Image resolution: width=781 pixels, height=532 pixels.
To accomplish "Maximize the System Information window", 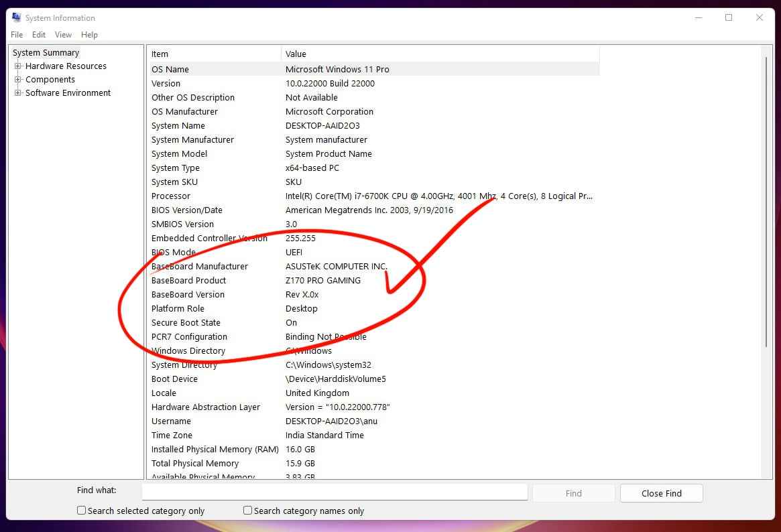I will click(x=729, y=18).
